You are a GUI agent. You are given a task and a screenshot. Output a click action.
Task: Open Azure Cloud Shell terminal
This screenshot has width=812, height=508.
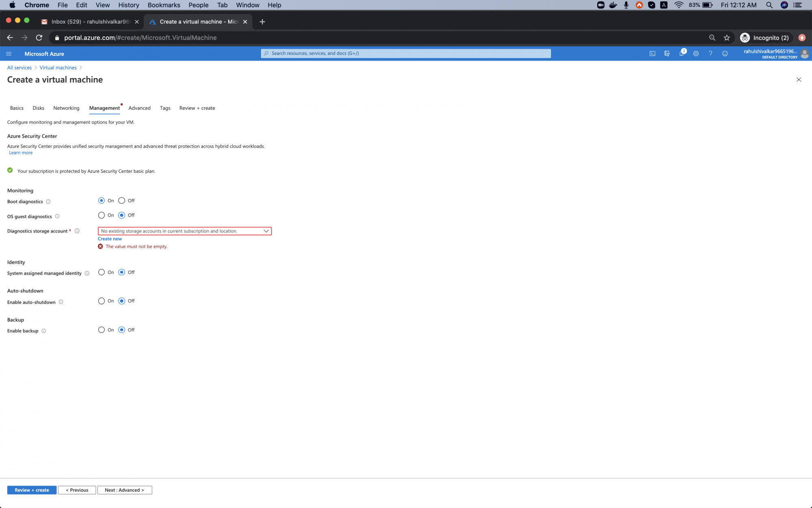(652, 53)
